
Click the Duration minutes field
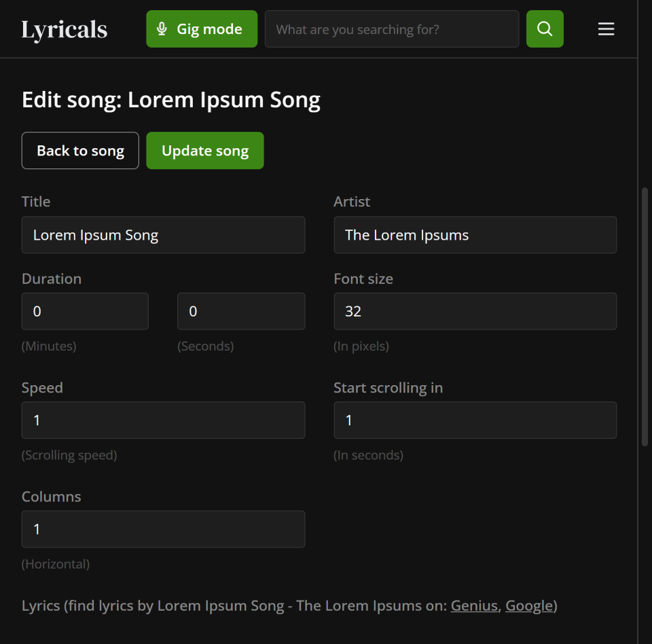(x=85, y=311)
